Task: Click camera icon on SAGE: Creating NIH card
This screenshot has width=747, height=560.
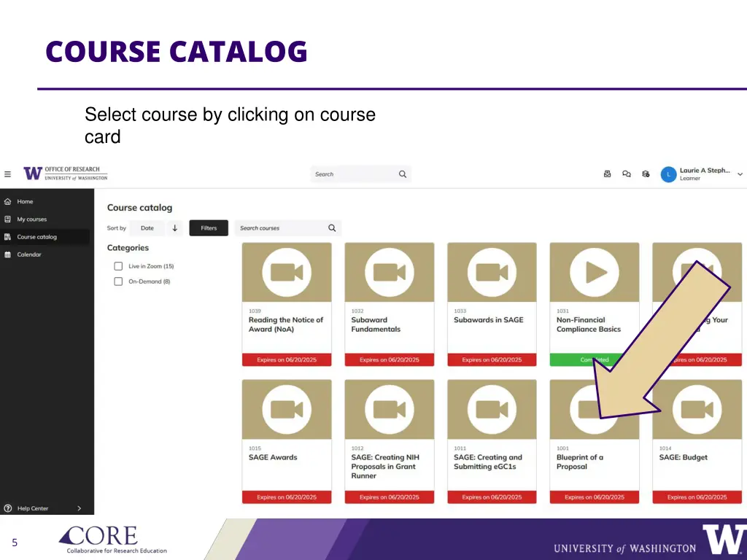Action: pyautogui.click(x=390, y=410)
